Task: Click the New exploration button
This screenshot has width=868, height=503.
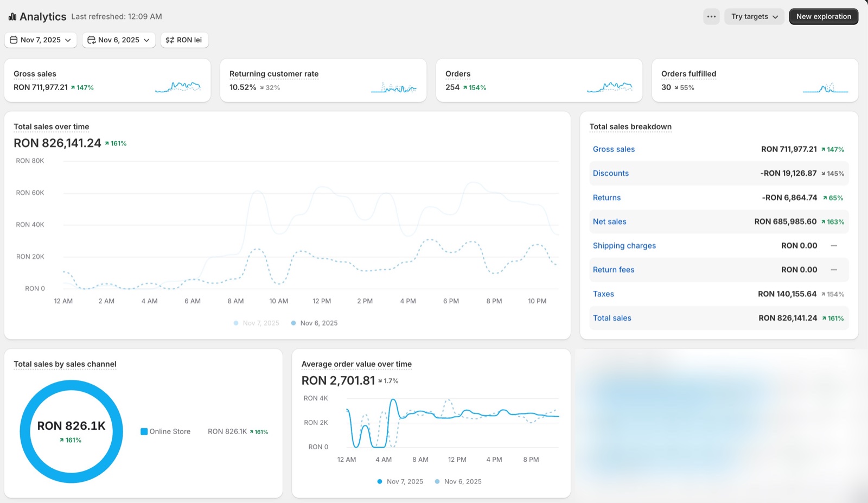Action: (x=824, y=16)
